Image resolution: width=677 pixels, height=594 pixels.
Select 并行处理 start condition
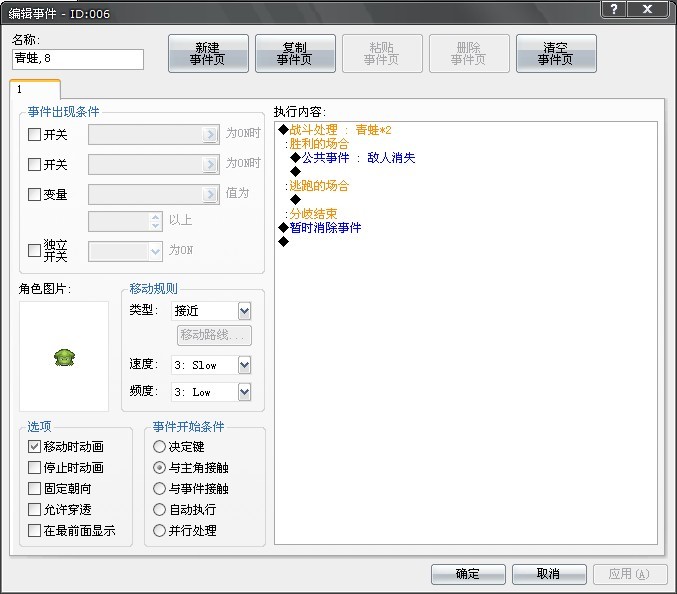pos(159,530)
